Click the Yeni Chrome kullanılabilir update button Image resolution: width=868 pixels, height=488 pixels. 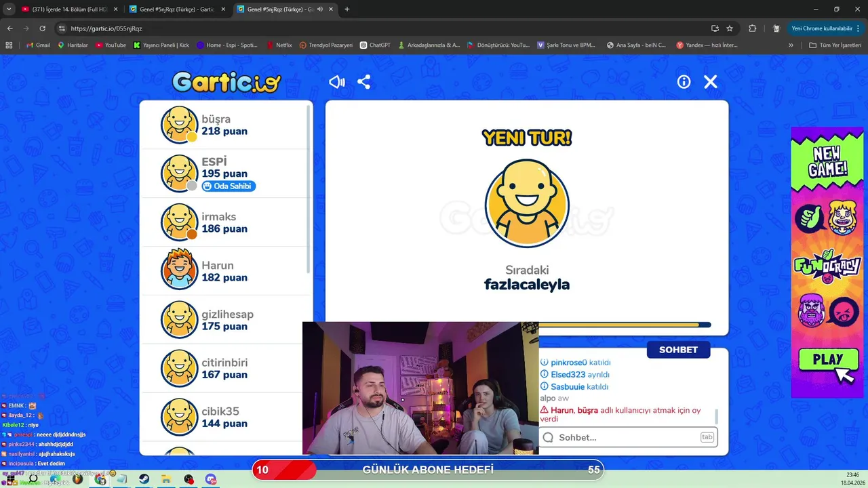click(x=825, y=28)
